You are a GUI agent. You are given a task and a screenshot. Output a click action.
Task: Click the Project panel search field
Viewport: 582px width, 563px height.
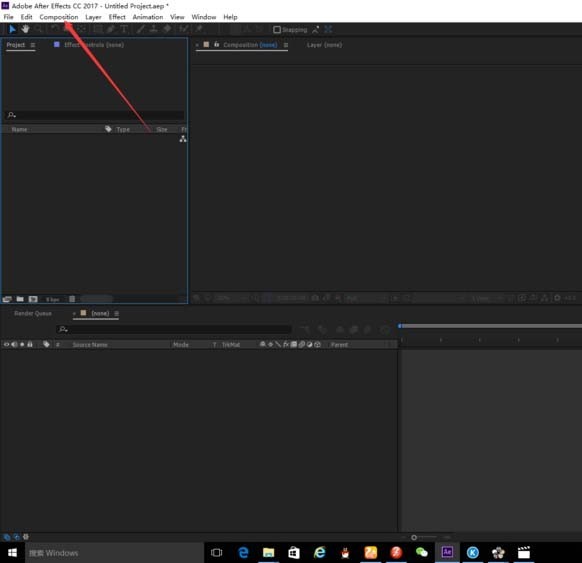[95, 115]
